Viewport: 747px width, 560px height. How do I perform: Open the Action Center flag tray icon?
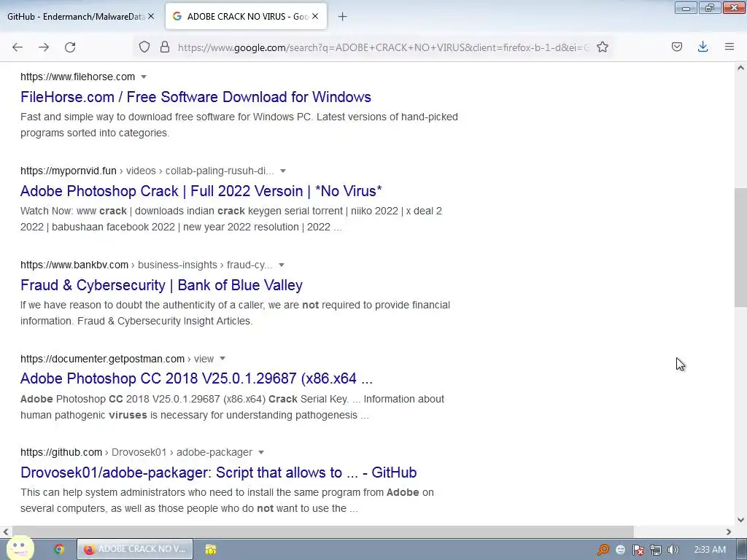[x=638, y=550]
